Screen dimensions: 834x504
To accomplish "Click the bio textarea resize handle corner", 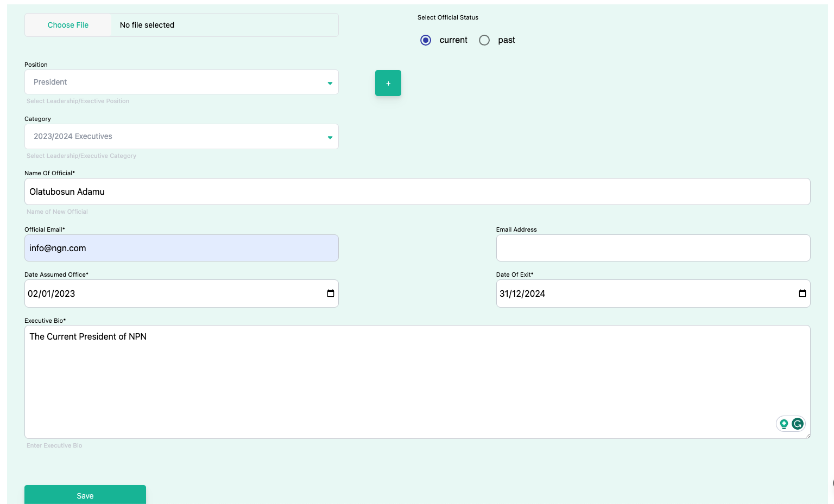I will coord(807,436).
